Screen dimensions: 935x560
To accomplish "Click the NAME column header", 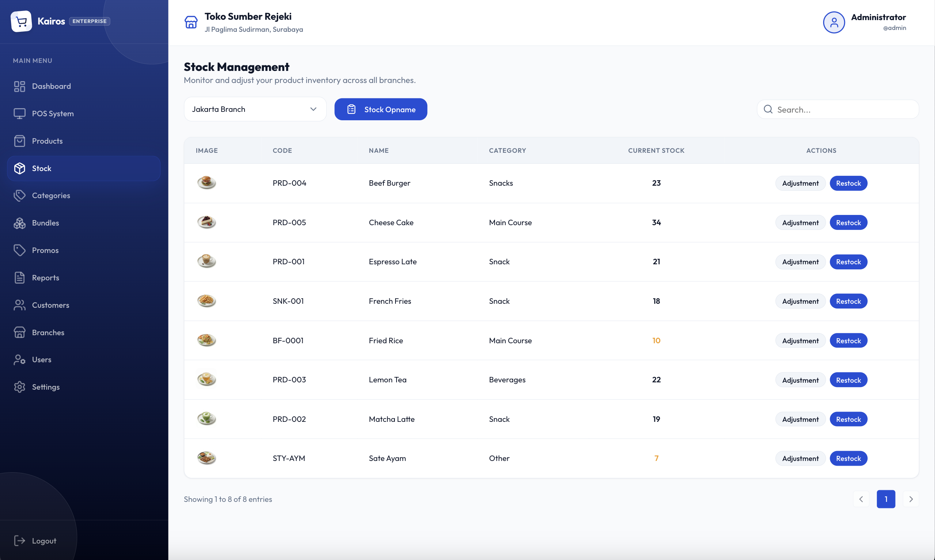I will click(378, 151).
